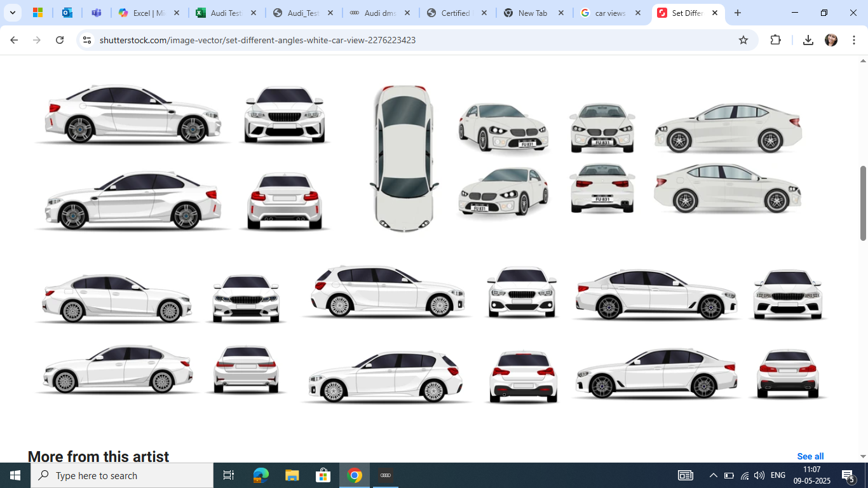Show hidden system tray icons chevron
This screenshot has height=488, width=868.
tap(713, 475)
